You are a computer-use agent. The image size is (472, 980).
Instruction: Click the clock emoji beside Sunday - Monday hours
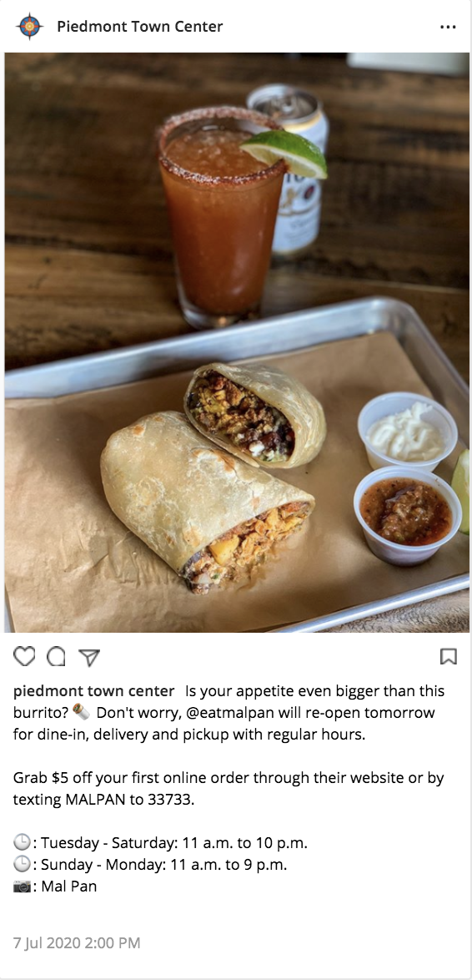tap(22, 864)
